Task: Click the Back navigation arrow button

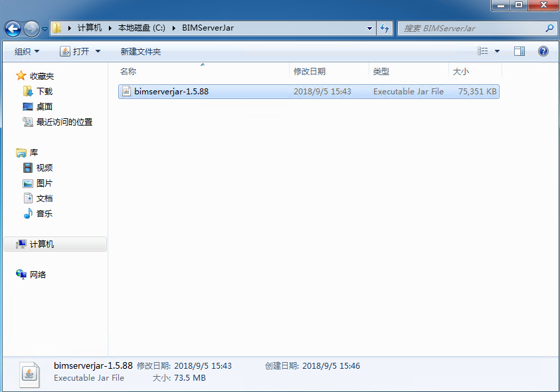Action: click(x=13, y=29)
